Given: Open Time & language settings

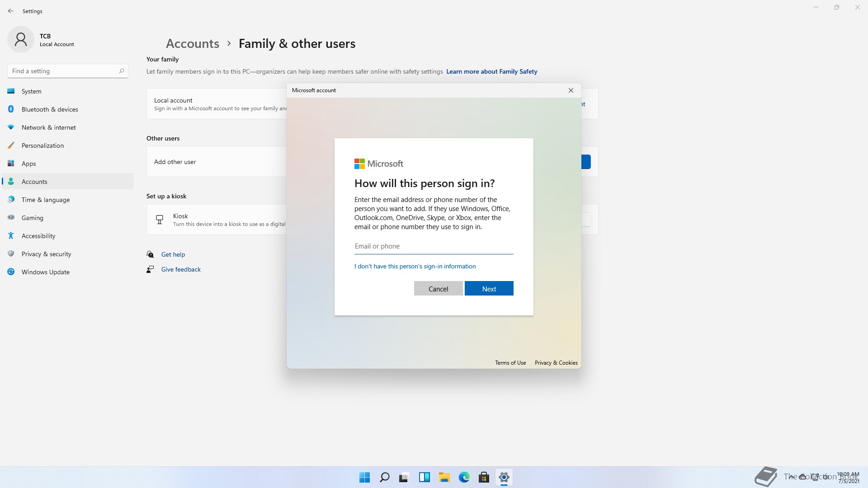Looking at the screenshot, I should pos(68,200).
